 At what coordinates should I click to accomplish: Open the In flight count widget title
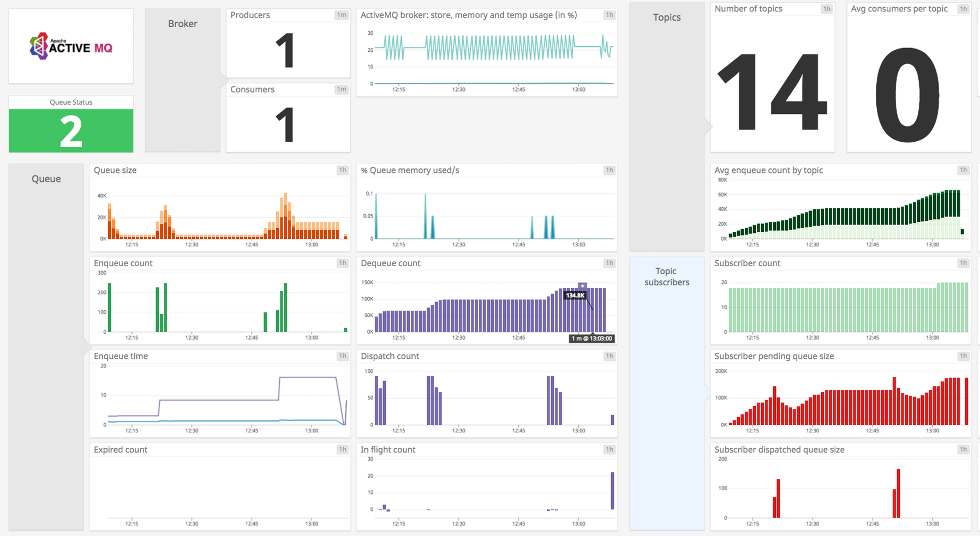coord(388,449)
